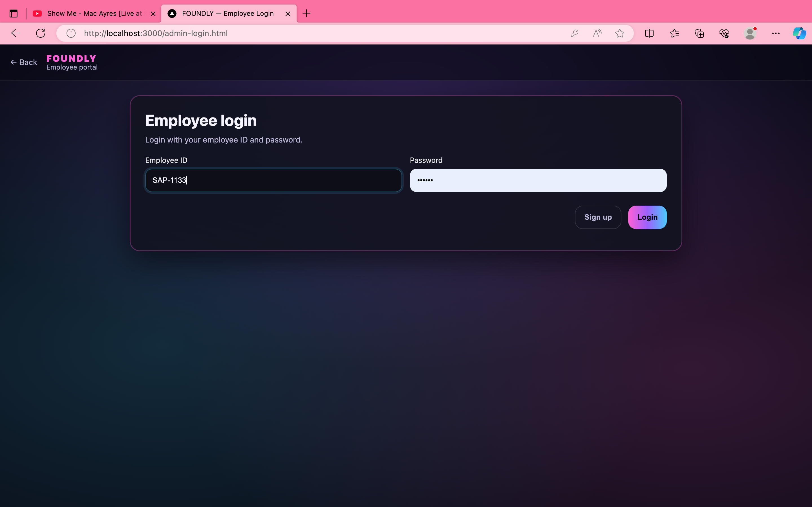Open the profile avatar menu
Screen dimensions: 812x507
click(750, 33)
